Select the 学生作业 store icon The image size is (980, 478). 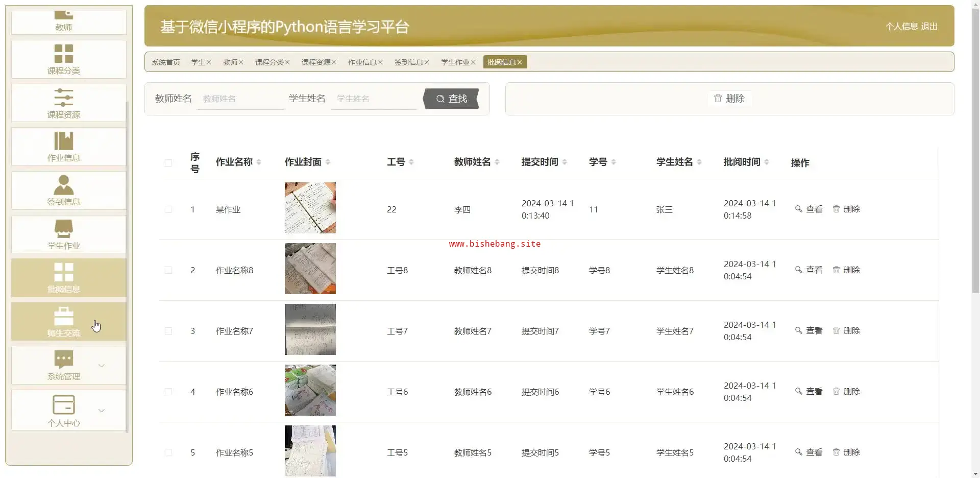click(64, 228)
